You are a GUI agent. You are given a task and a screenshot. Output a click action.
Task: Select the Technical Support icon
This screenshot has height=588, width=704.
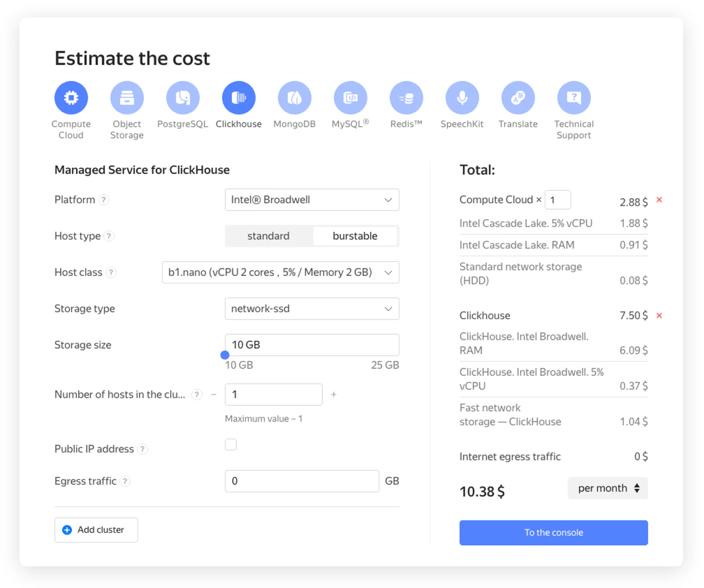click(574, 98)
